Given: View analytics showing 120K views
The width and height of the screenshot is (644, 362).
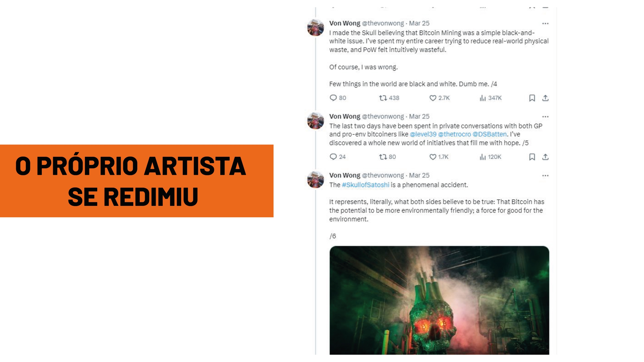Looking at the screenshot, I should tap(490, 157).
